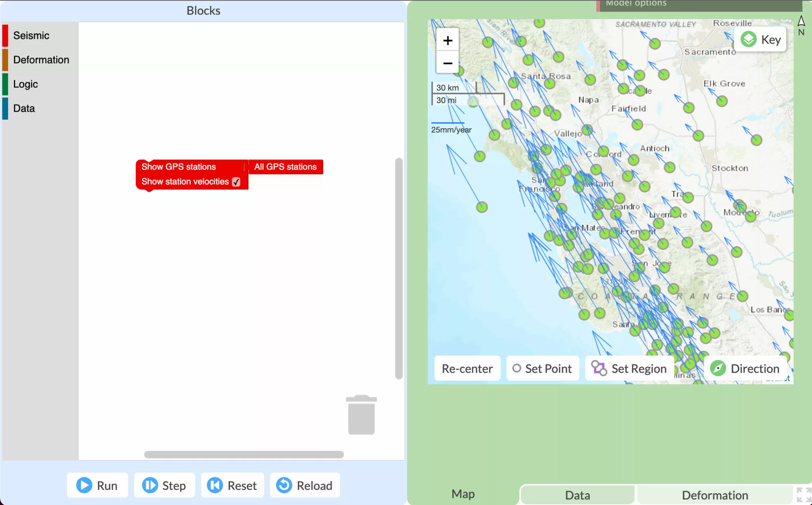The height and width of the screenshot is (505, 812).
Task: Run the block program
Action: 97,485
